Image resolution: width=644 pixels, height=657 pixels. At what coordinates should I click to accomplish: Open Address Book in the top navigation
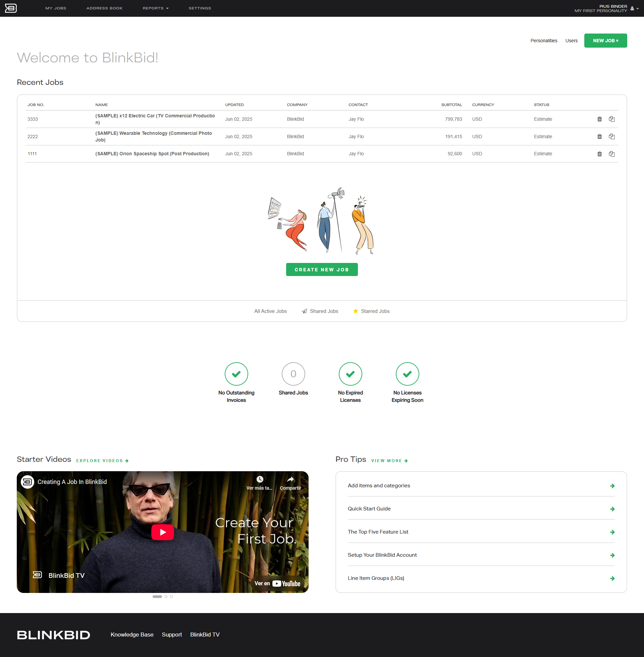click(105, 8)
